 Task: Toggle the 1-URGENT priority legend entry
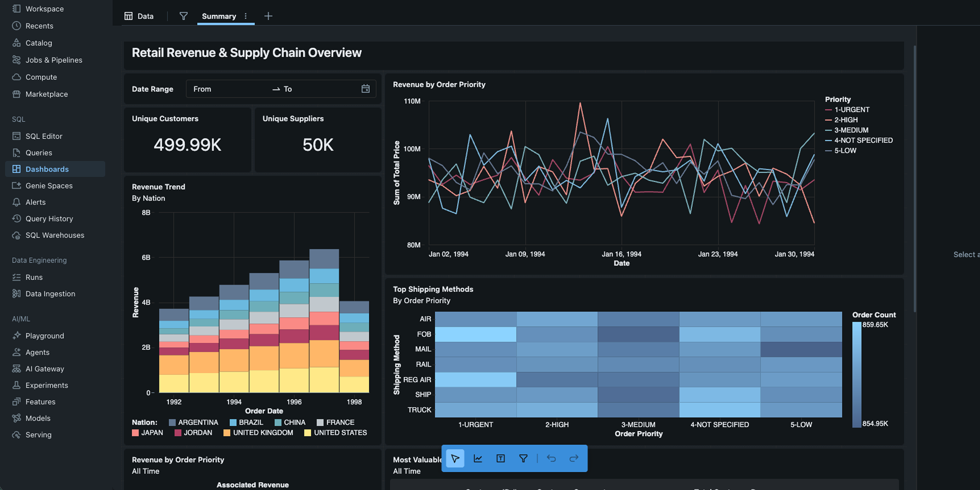[847, 110]
